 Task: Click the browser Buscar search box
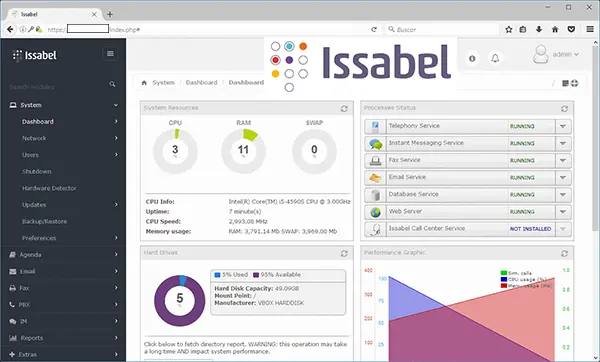(x=442, y=29)
